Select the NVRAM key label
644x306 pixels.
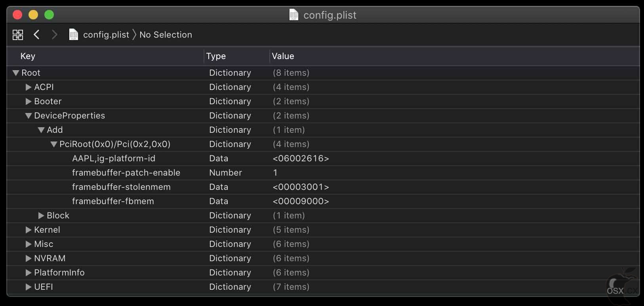click(x=50, y=258)
